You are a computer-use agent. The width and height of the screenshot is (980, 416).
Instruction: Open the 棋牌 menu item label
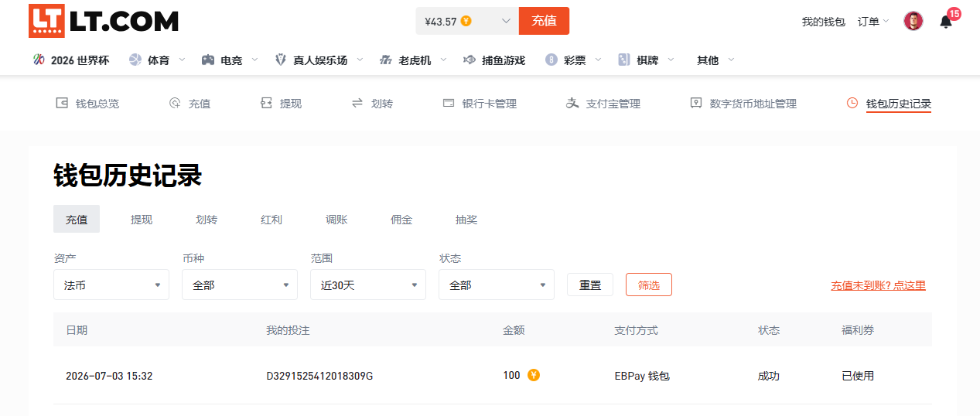647,60
